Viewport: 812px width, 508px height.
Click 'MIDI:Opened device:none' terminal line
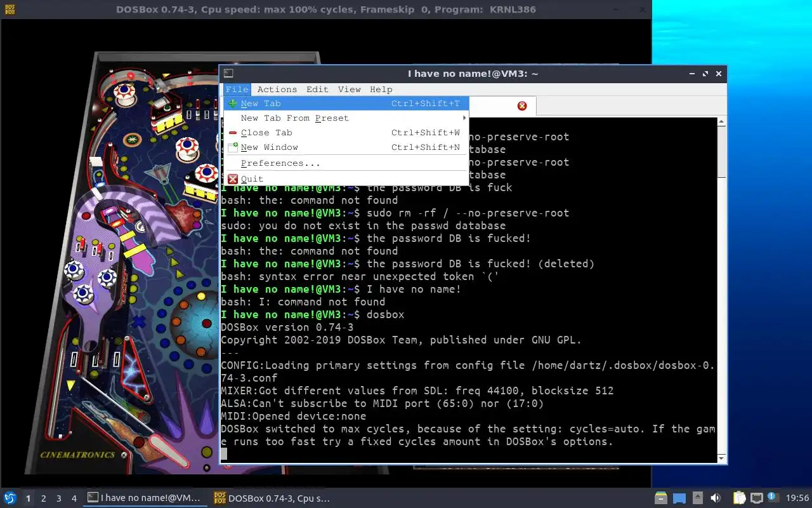tap(293, 416)
